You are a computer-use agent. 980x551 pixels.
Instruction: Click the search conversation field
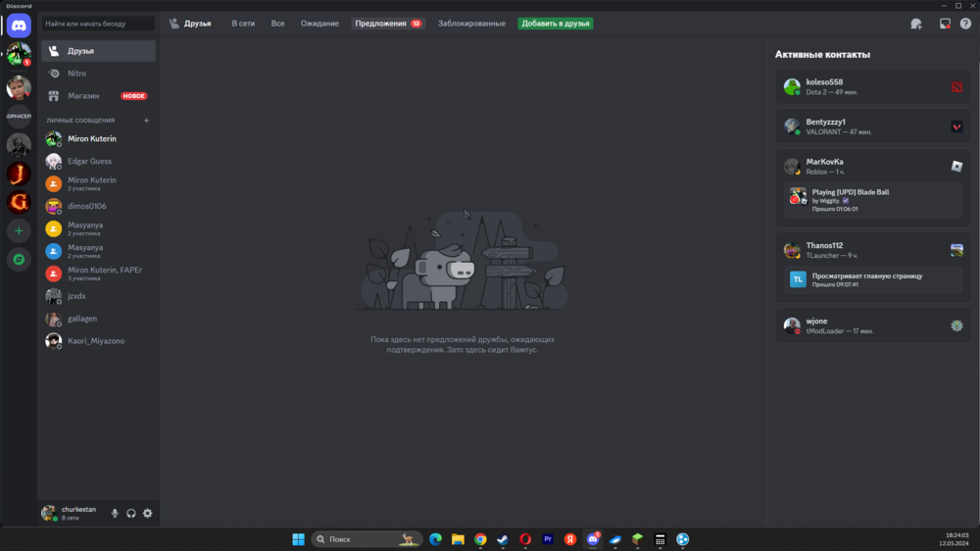[99, 24]
